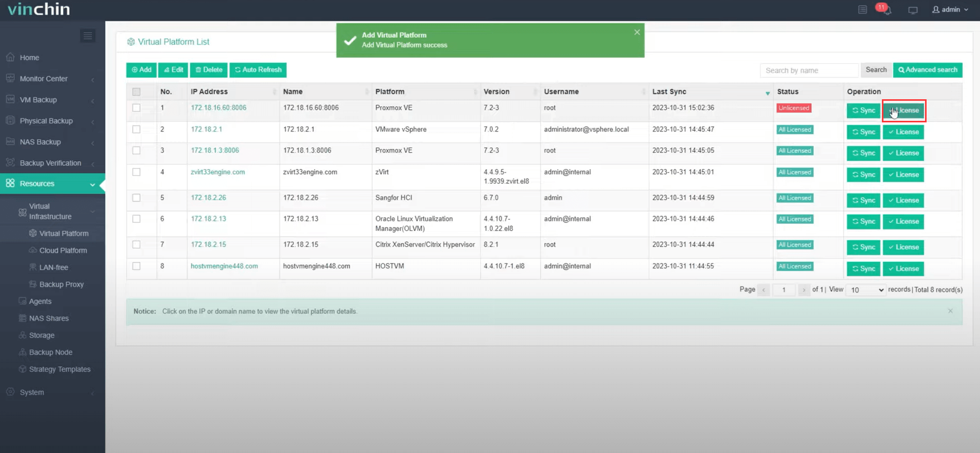Click the Delete button
Viewport: 980px width, 453px height.
[x=209, y=70]
